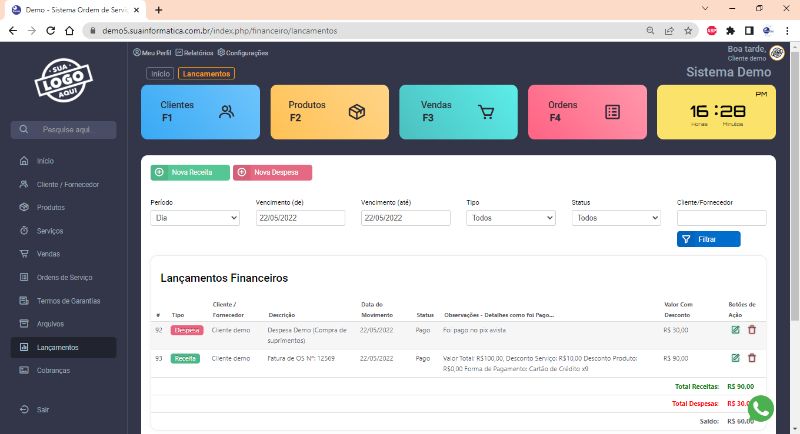Click the Nova Receita button
Screen dimensions: 800x434
click(x=190, y=173)
